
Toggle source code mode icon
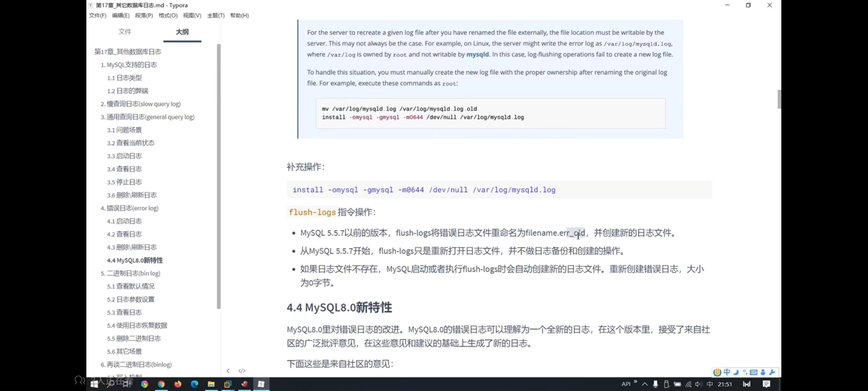241,371
